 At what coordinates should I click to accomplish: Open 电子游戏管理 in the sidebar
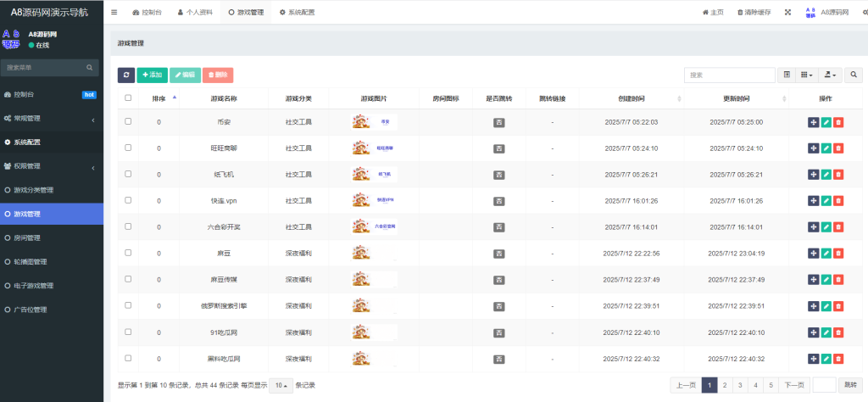point(52,286)
